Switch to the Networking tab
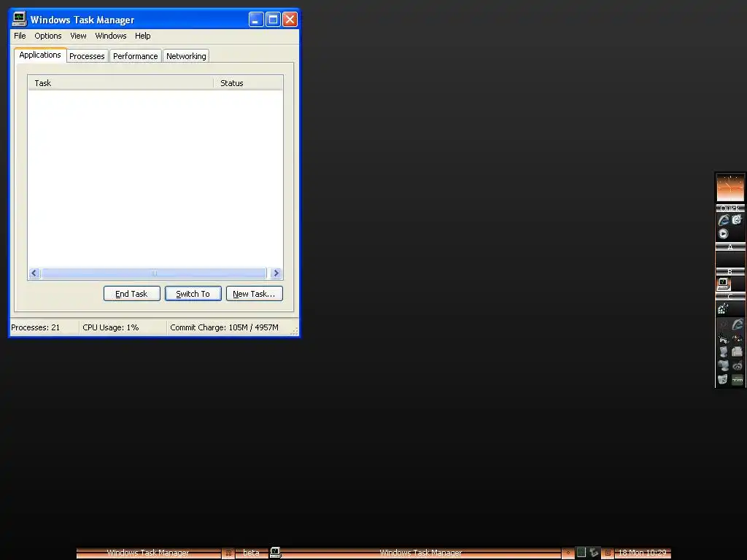 186,56
